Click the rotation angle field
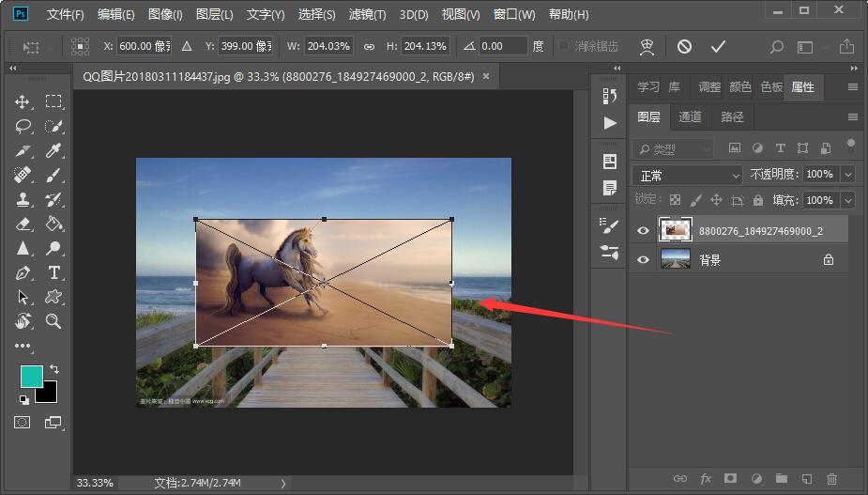 503,46
